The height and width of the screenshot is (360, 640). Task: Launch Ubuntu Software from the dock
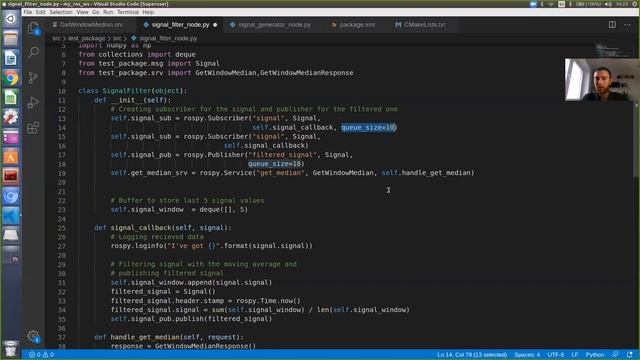(11, 157)
